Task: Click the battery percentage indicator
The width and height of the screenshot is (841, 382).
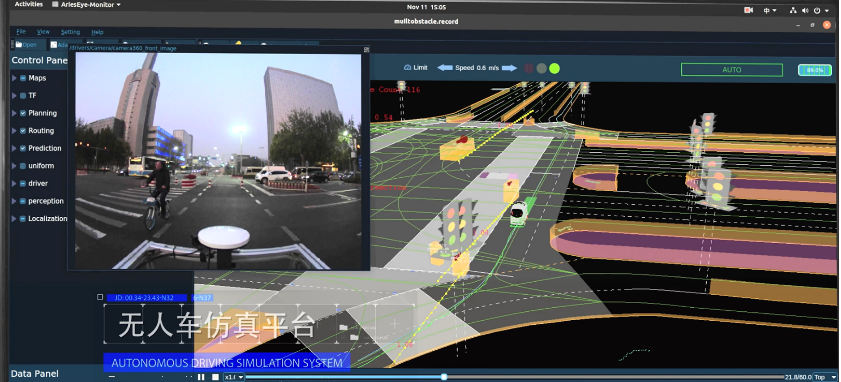Action: click(814, 70)
